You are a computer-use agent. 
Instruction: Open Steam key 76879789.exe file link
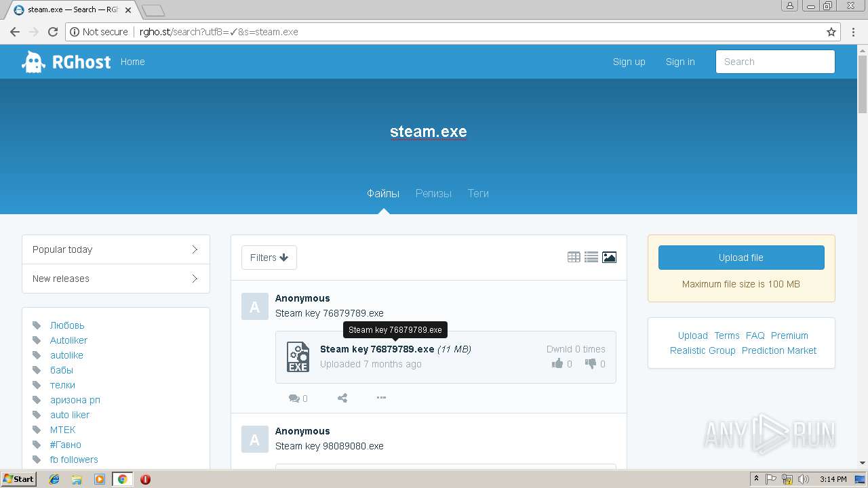[377, 349]
